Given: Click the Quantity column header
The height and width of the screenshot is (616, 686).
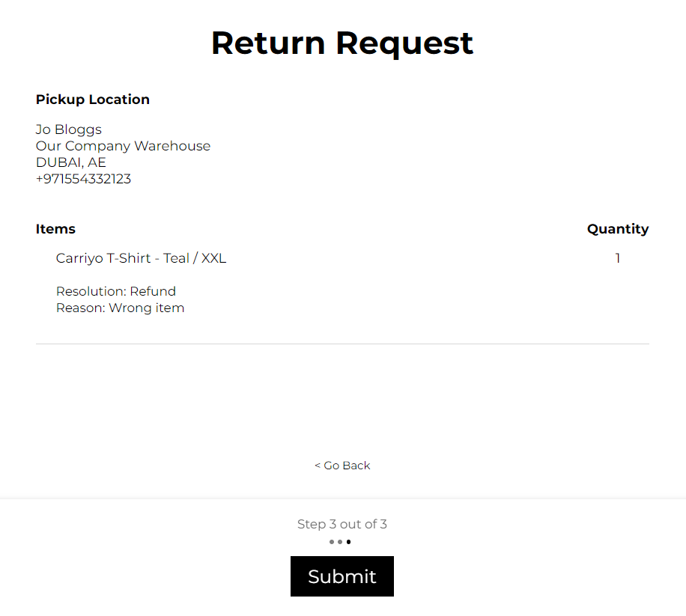Looking at the screenshot, I should 618,228.
